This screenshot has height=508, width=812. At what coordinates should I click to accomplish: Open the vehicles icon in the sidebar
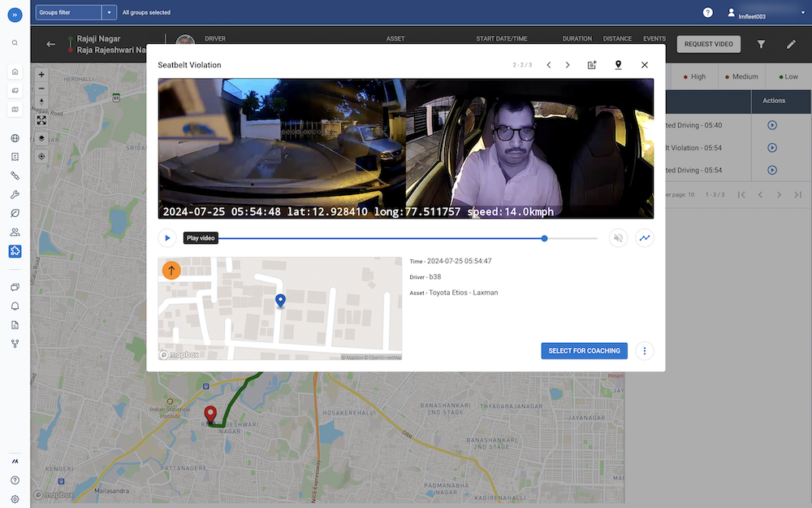[x=15, y=91]
